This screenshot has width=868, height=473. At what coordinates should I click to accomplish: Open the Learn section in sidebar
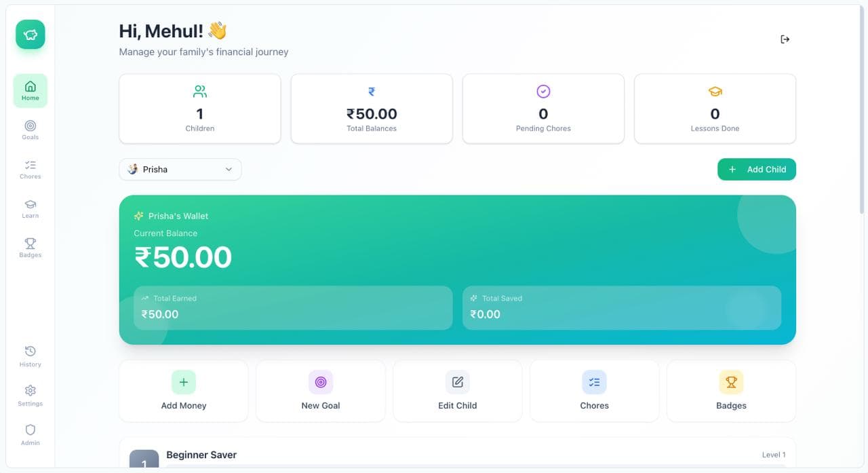pos(31,208)
